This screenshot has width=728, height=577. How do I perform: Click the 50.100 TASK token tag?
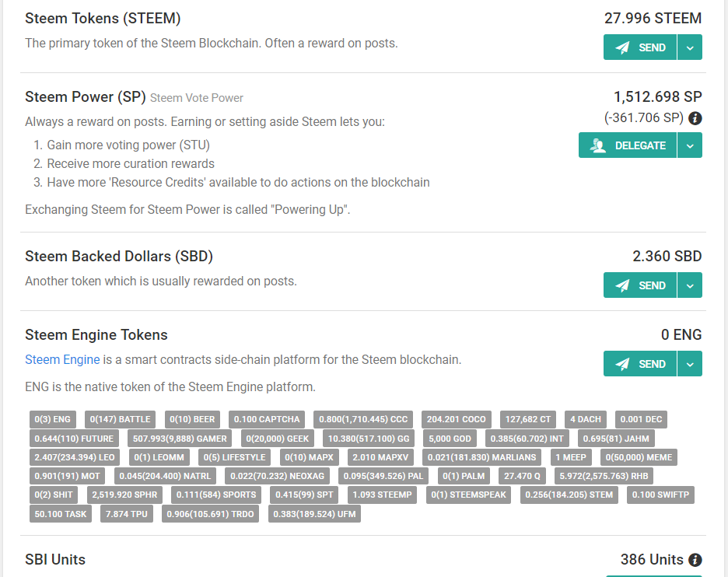point(61,514)
